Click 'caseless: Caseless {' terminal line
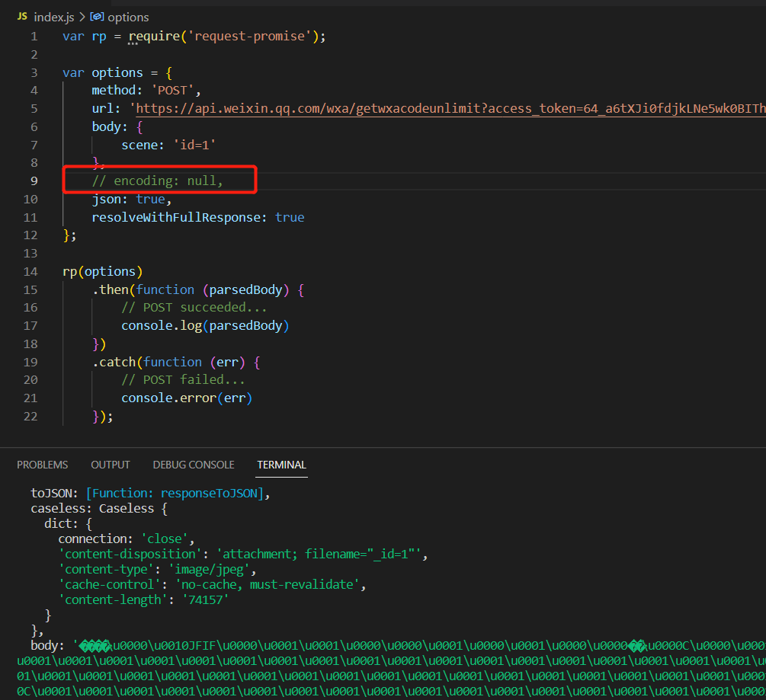 (x=99, y=509)
